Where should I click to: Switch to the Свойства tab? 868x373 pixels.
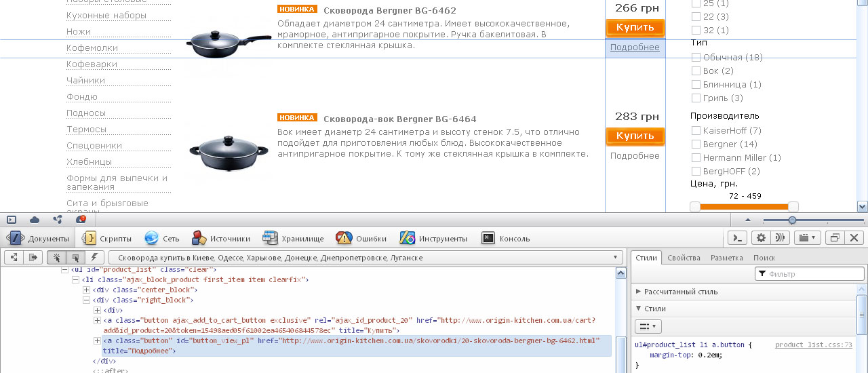click(x=684, y=258)
